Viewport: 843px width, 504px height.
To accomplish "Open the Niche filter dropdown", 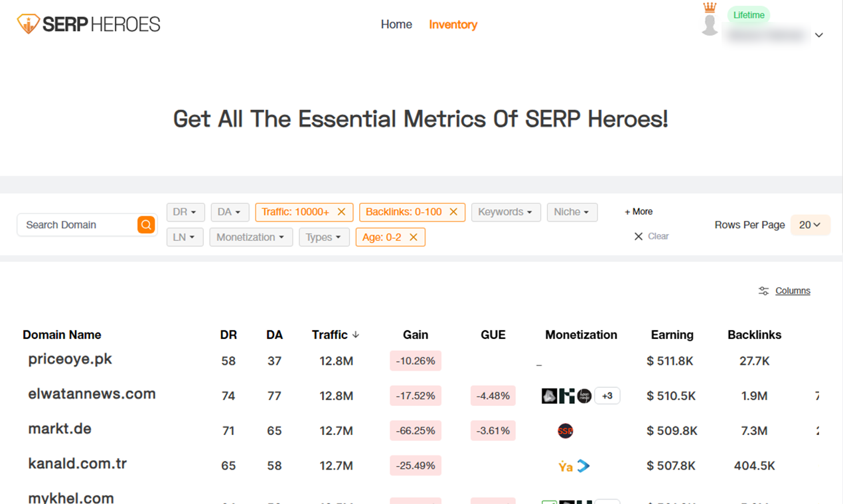I will (x=572, y=212).
